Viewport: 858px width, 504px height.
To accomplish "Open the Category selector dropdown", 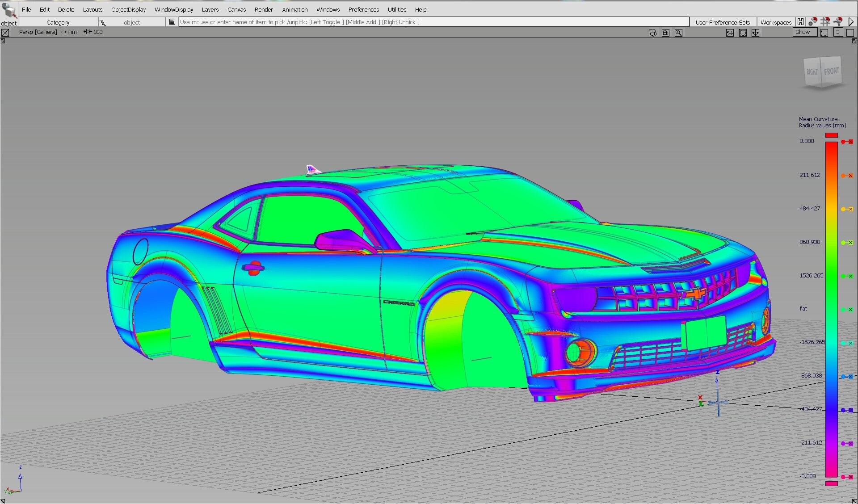I will tap(58, 22).
